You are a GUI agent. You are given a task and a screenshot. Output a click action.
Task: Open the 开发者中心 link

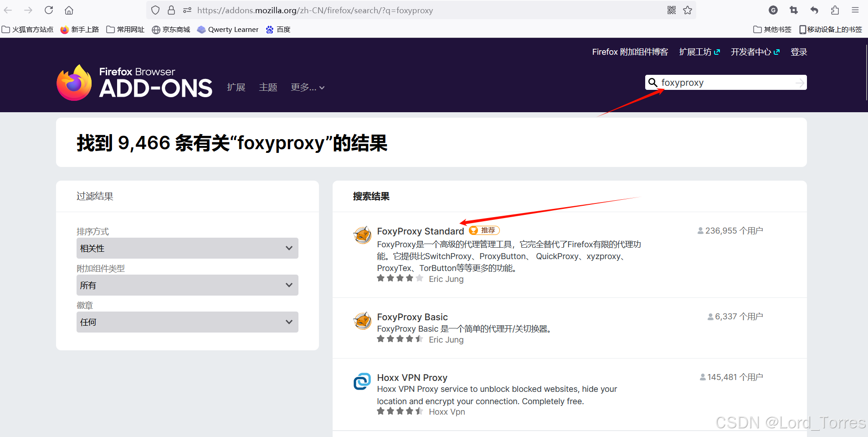point(755,52)
